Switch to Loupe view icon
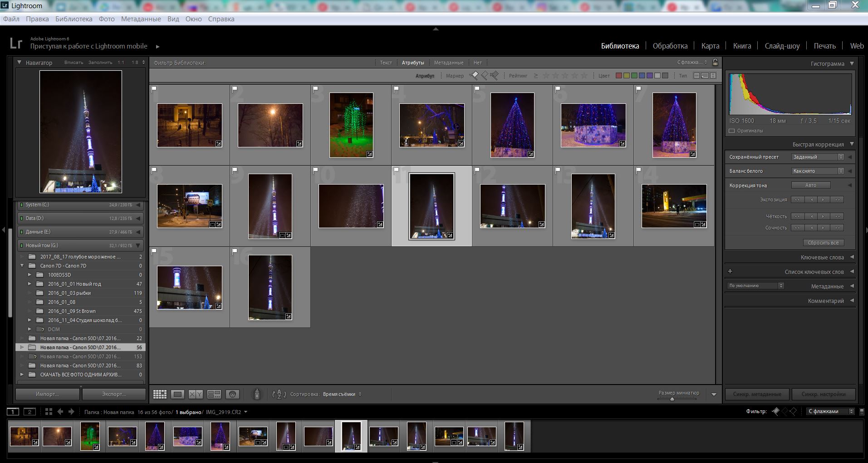This screenshot has height=463, width=868. point(177,395)
